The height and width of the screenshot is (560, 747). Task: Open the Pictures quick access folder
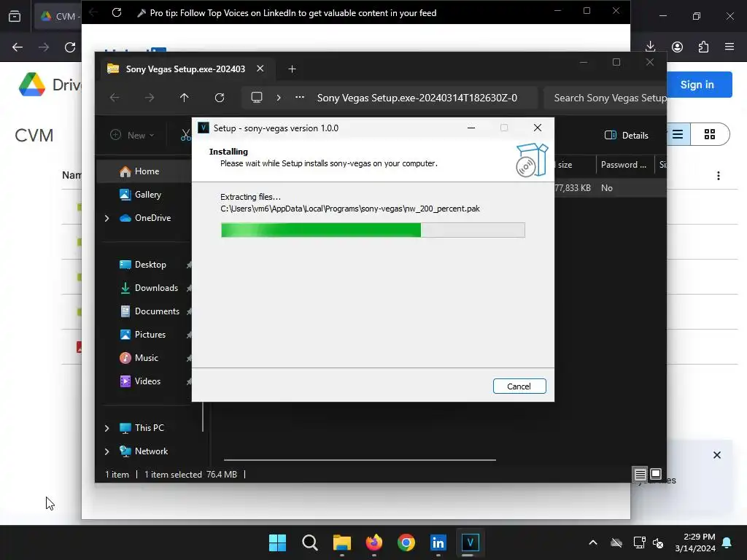pos(142,335)
